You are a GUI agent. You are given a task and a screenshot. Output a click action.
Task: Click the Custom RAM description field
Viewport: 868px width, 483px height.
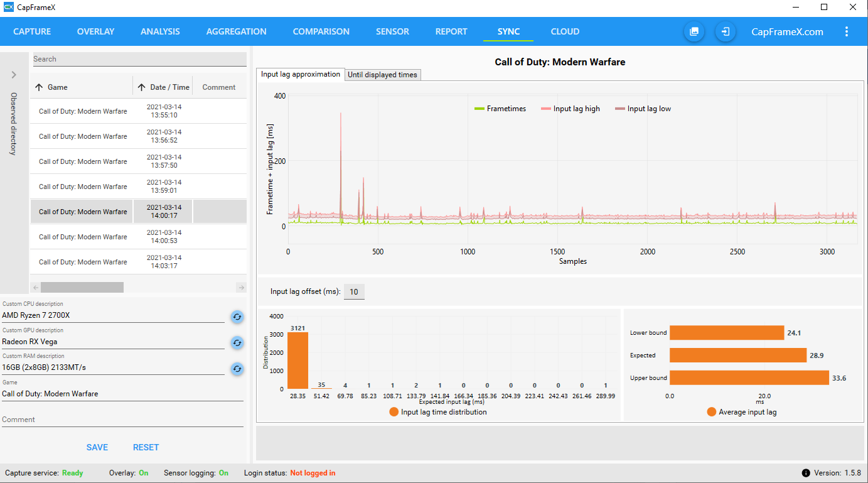(113, 367)
